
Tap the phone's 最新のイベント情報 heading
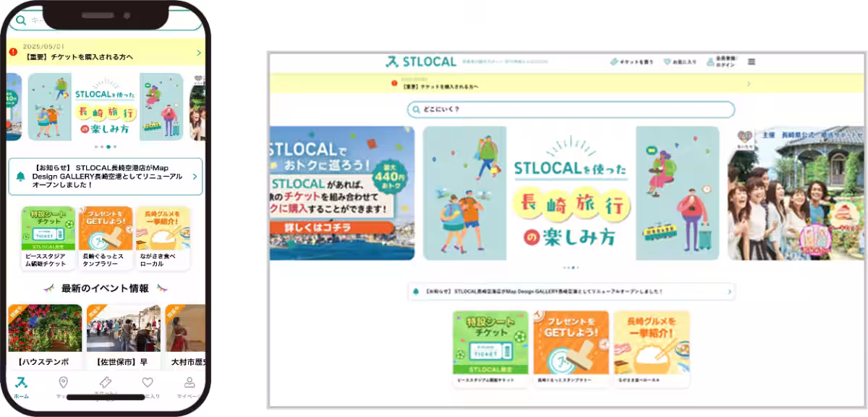106,288
